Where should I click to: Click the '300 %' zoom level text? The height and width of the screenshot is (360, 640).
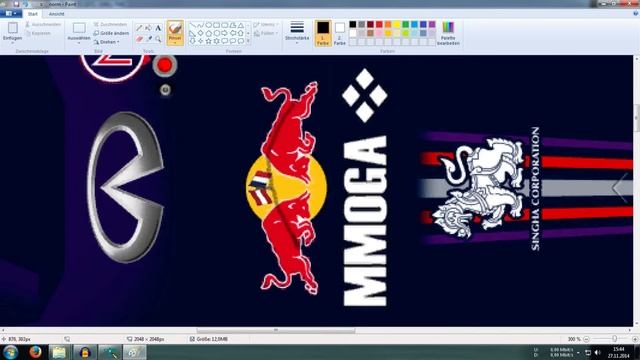pos(574,339)
